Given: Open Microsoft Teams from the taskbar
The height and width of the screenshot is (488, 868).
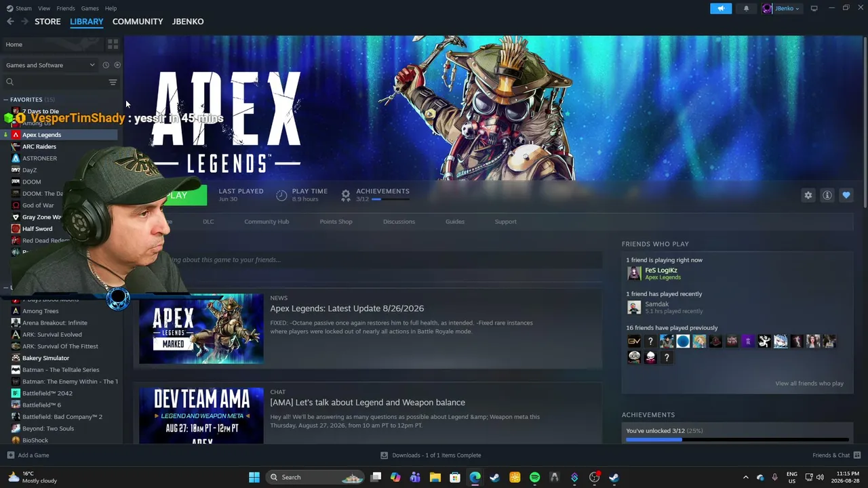Looking at the screenshot, I should (x=416, y=477).
